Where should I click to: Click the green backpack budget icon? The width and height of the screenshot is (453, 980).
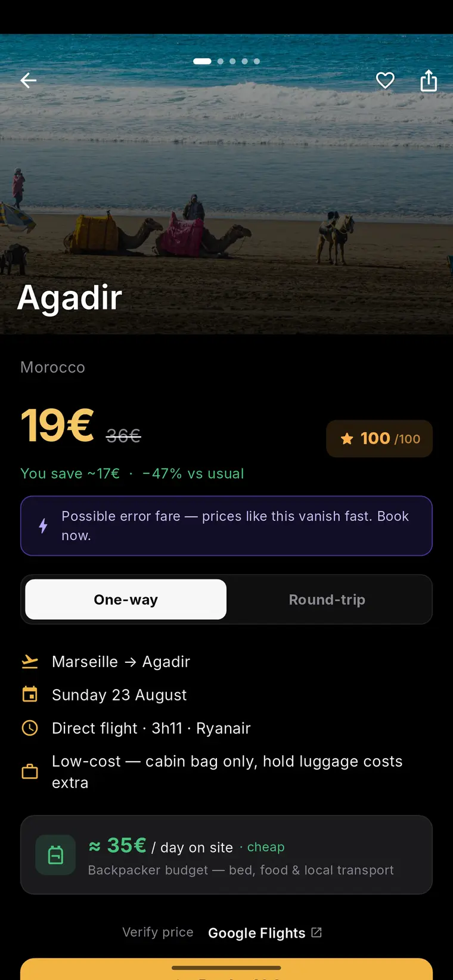(x=55, y=855)
